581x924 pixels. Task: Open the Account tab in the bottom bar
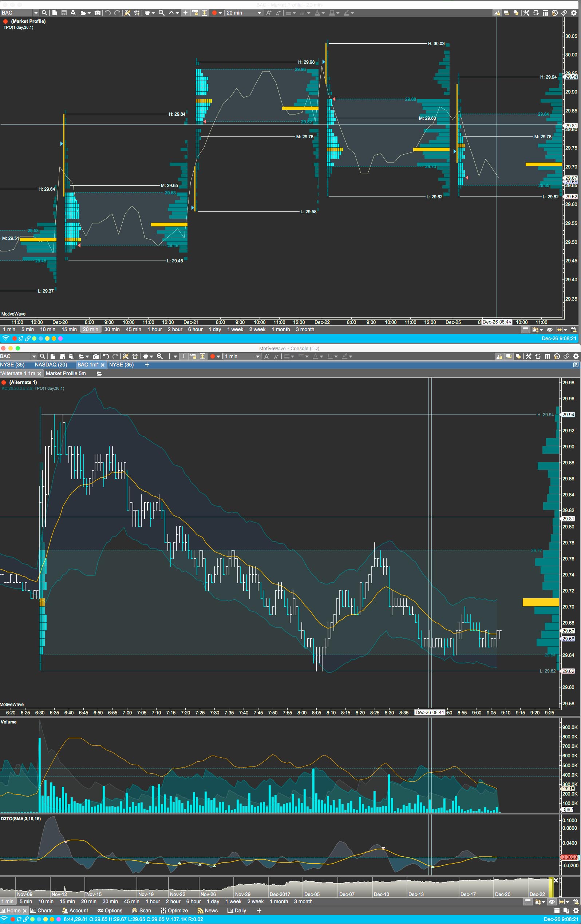point(75,911)
